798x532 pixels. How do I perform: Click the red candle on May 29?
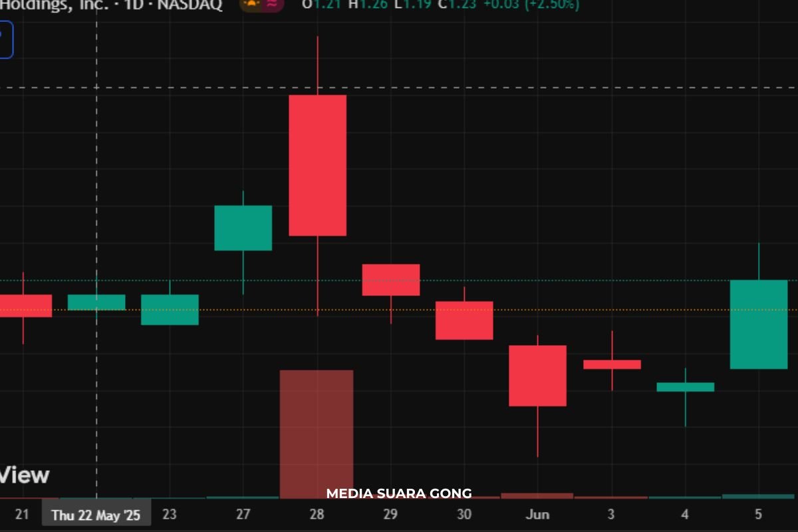coord(390,279)
